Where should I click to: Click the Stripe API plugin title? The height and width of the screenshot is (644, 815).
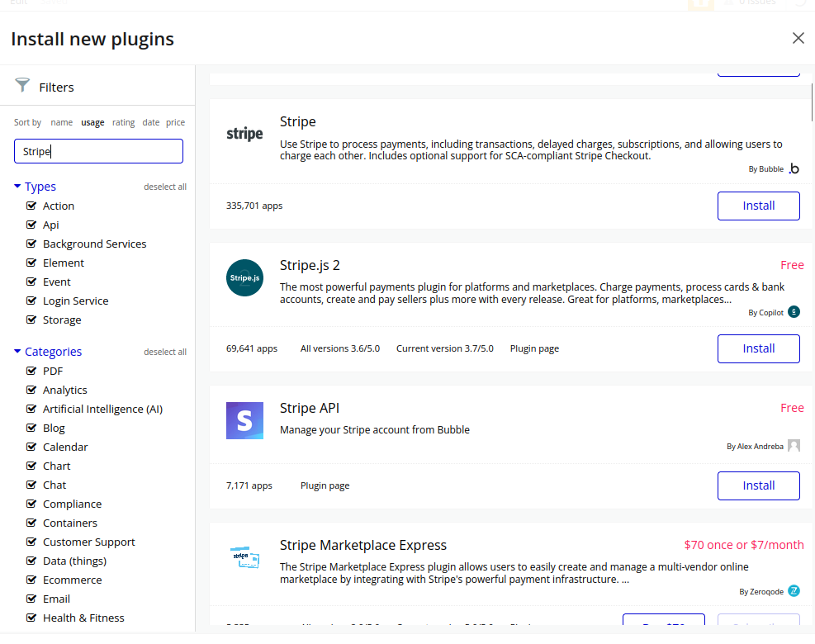click(x=310, y=408)
